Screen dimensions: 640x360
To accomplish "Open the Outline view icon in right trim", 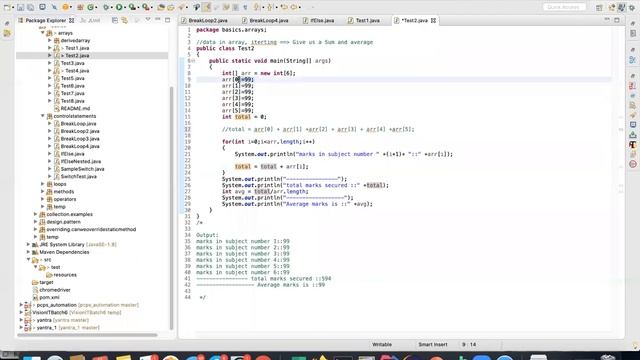I will click(633, 60).
